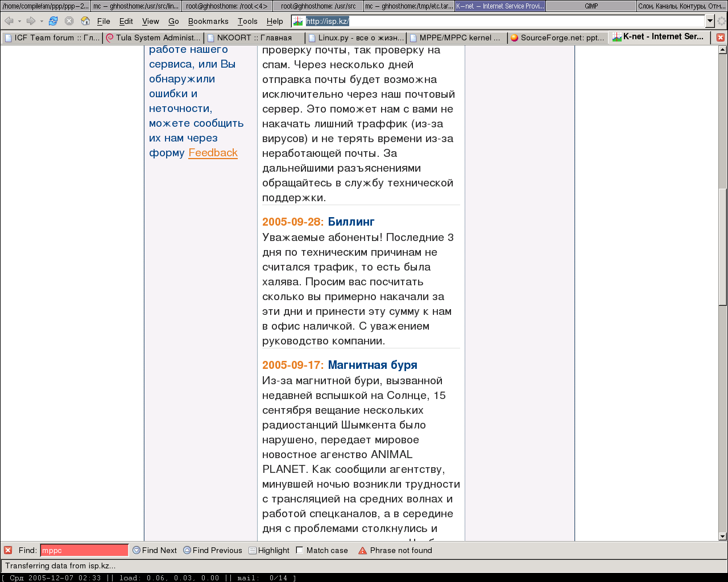The height and width of the screenshot is (582, 728).
Task: Close the find bar
Action: (8, 550)
